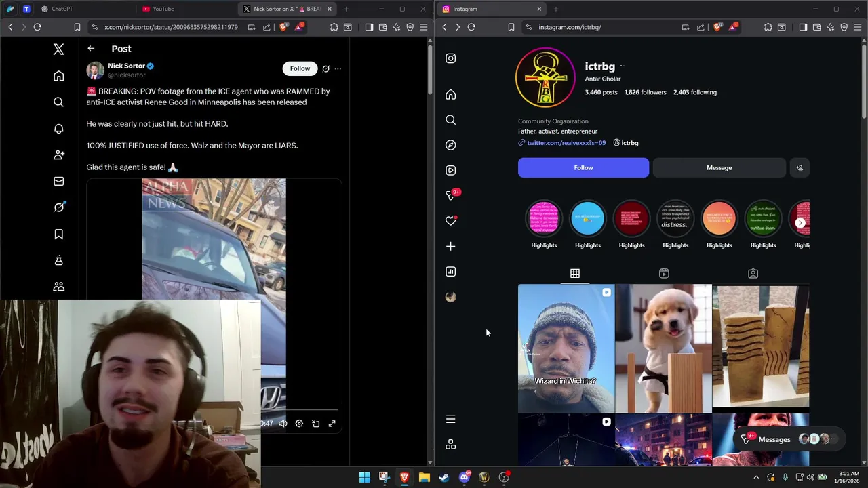Screen dimensions: 868x488
Task: Open Brave Shields in X window
Action: click(283, 27)
